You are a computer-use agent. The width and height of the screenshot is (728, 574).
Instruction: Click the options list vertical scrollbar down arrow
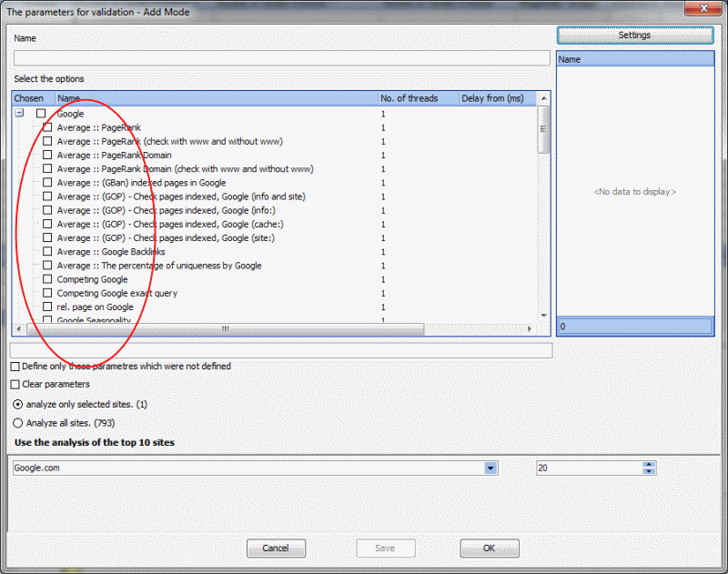544,315
